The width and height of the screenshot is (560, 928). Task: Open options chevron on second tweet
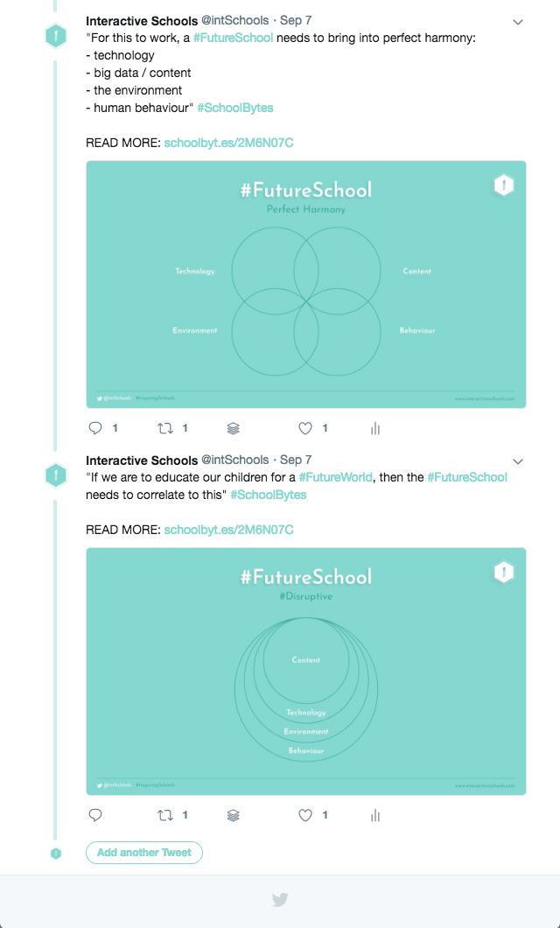pyautogui.click(x=517, y=461)
